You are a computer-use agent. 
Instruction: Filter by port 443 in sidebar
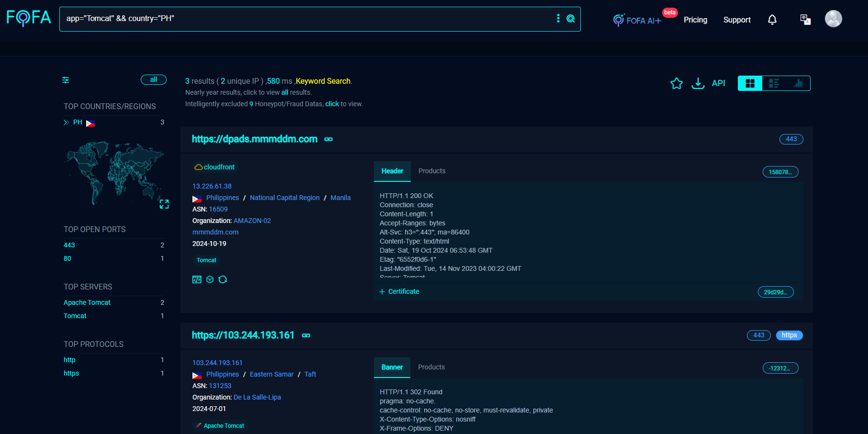click(69, 245)
